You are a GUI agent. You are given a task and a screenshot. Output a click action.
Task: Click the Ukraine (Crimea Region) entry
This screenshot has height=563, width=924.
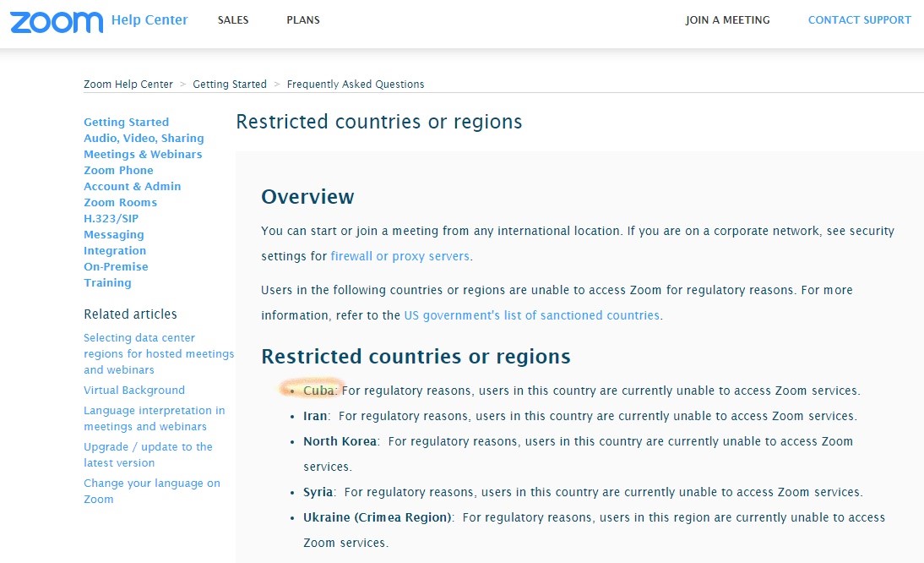594,530
